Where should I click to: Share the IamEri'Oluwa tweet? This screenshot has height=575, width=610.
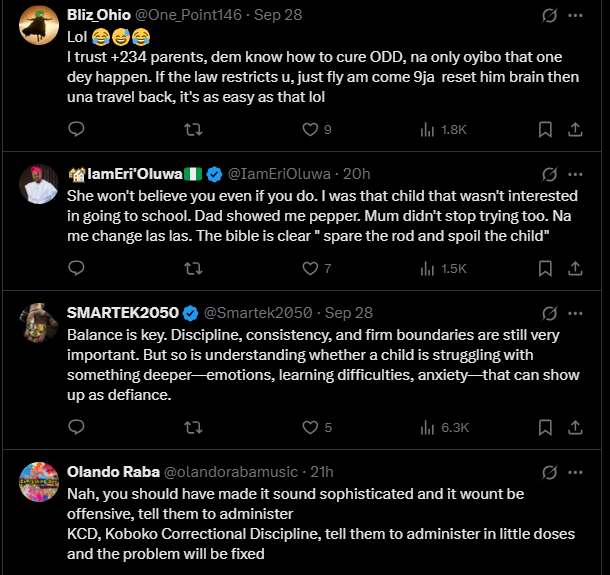[576, 268]
